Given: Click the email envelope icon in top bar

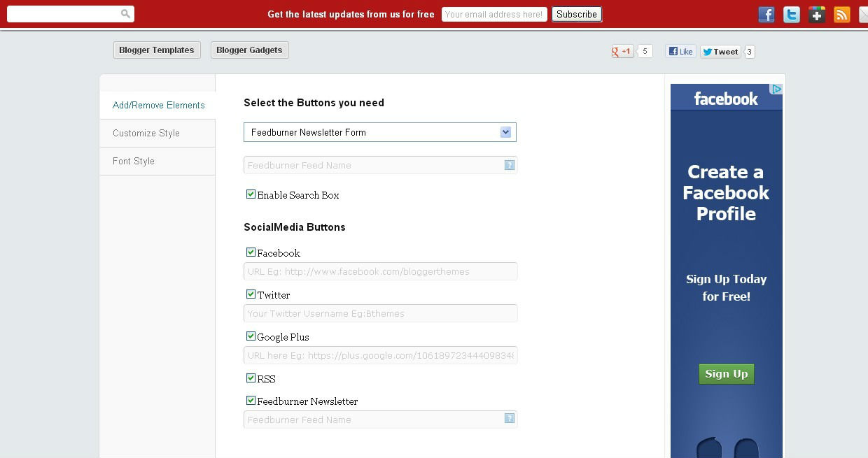Looking at the screenshot, I should tap(863, 14).
